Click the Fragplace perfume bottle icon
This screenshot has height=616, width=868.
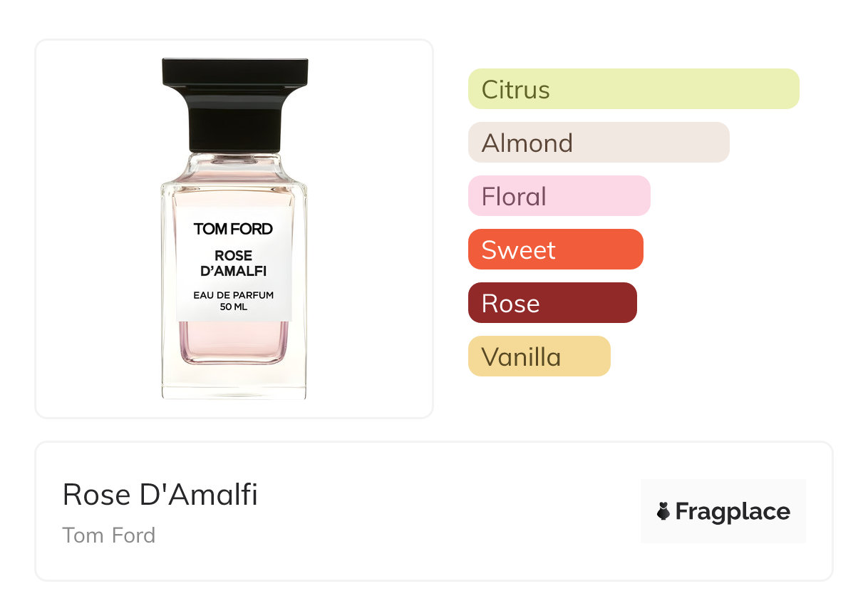point(663,511)
